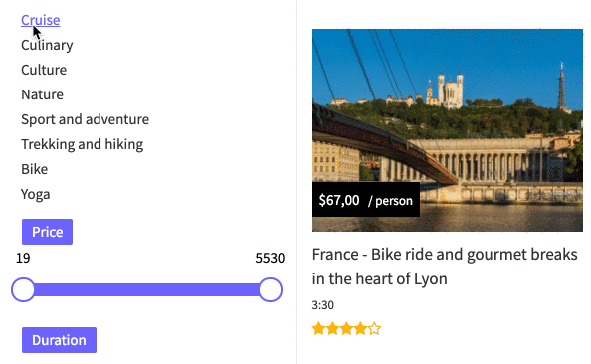Click the third filled rating star
The width and height of the screenshot is (591, 364).
347,328
